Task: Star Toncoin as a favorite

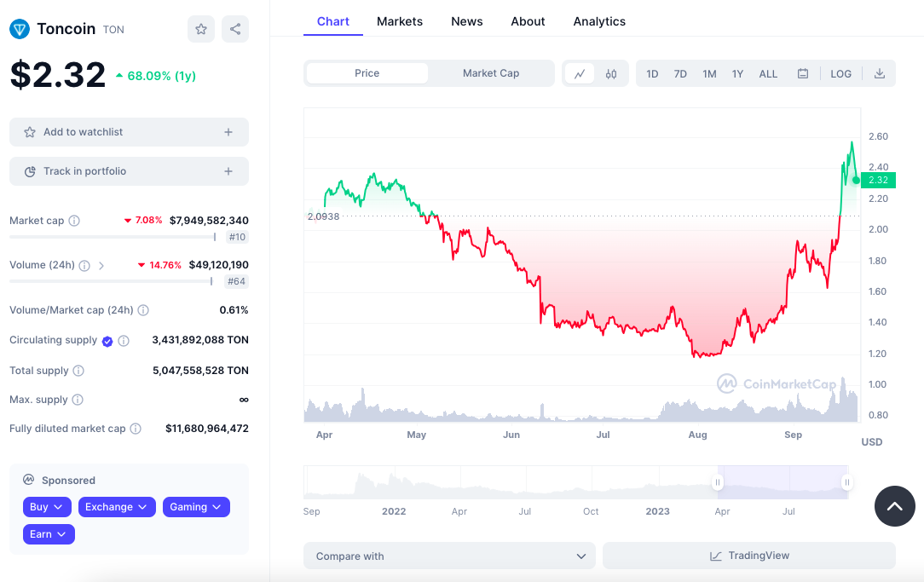Action: coord(201,29)
